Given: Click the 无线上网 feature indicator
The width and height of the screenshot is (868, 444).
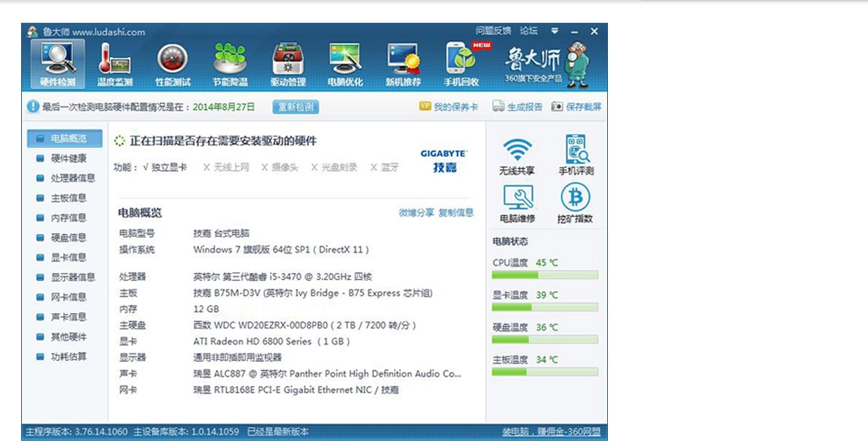Looking at the screenshot, I should [226, 168].
